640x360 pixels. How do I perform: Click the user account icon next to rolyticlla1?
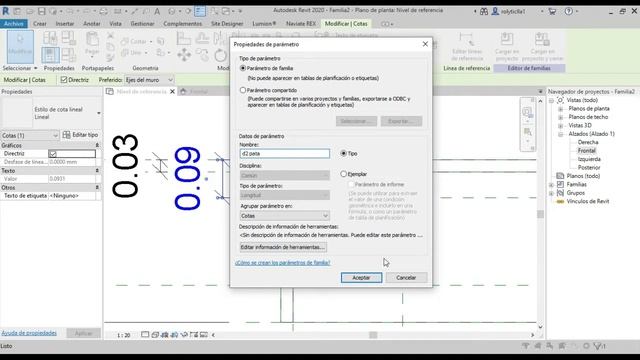tap(495, 11)
